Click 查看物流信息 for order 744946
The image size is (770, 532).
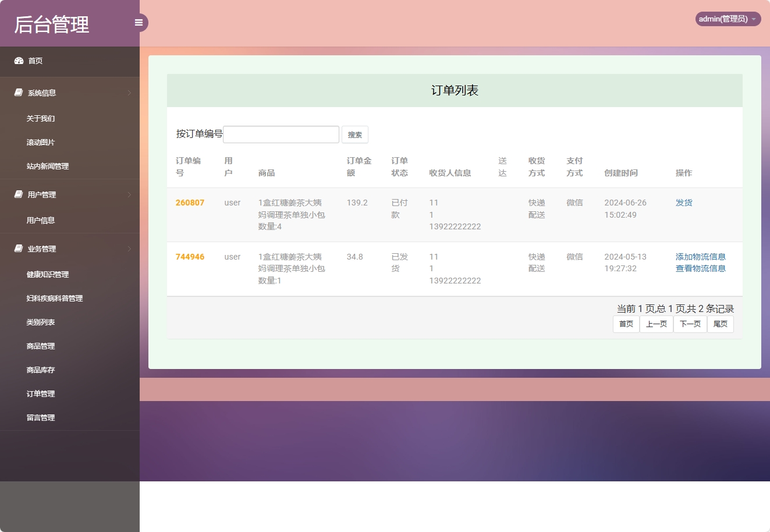[700, 268]
